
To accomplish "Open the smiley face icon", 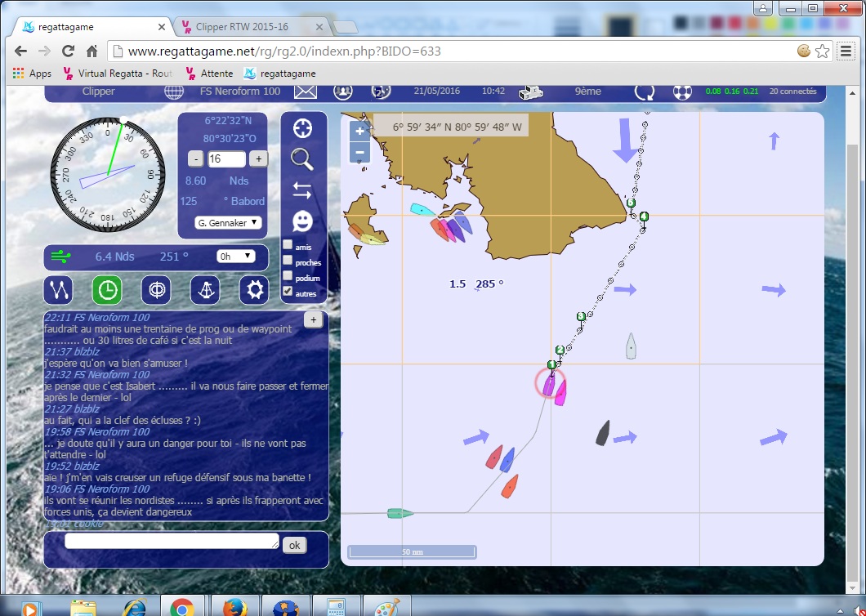I will tap(302, 221).
